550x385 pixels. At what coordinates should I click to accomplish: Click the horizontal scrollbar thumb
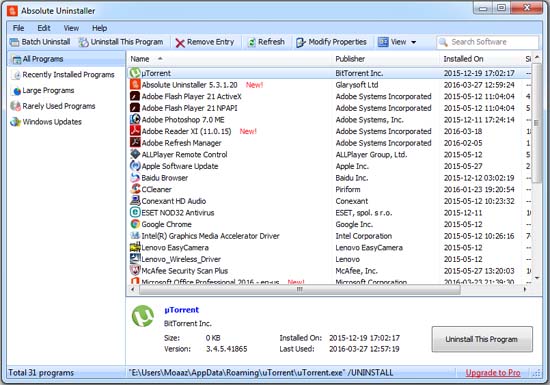click(300, 290)
